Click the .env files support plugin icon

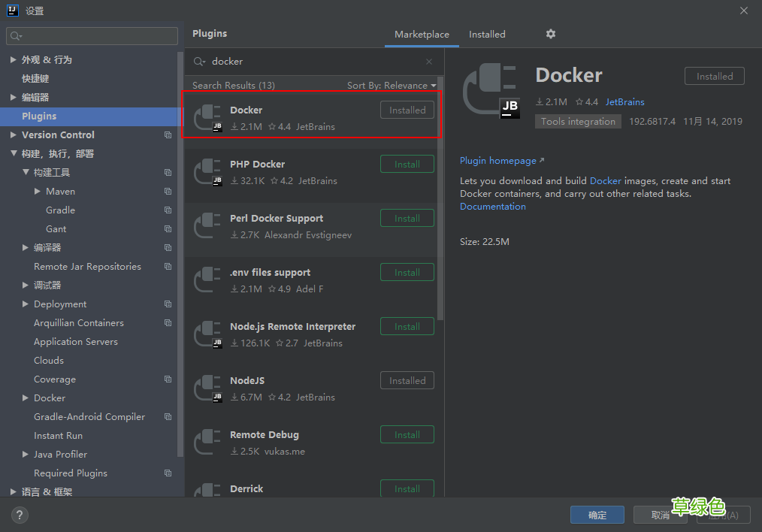207,280
